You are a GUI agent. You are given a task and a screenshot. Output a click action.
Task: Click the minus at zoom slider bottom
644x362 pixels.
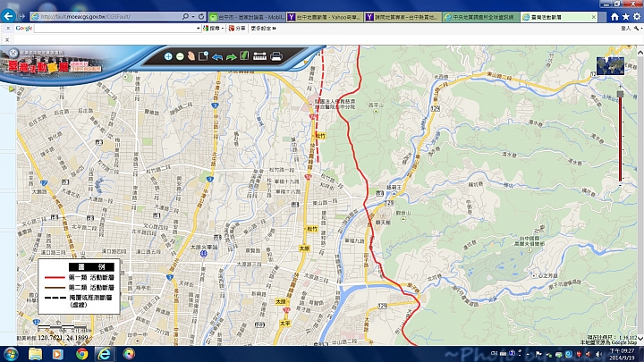click(620, 185)
